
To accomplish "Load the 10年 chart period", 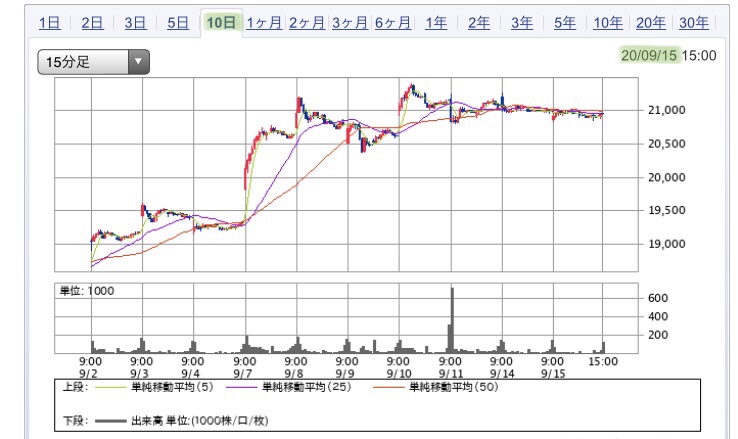I will point(608,23).
